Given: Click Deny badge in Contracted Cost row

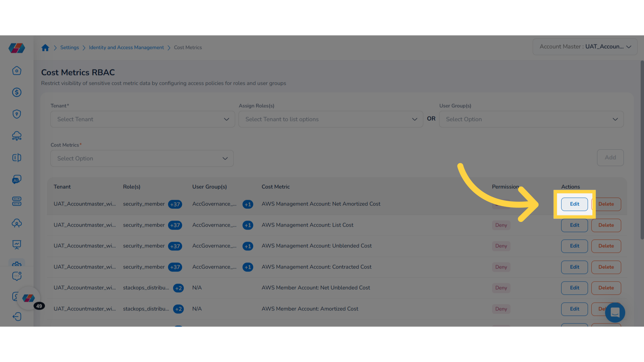Looking at the screenshot, I should coord(501,267).
